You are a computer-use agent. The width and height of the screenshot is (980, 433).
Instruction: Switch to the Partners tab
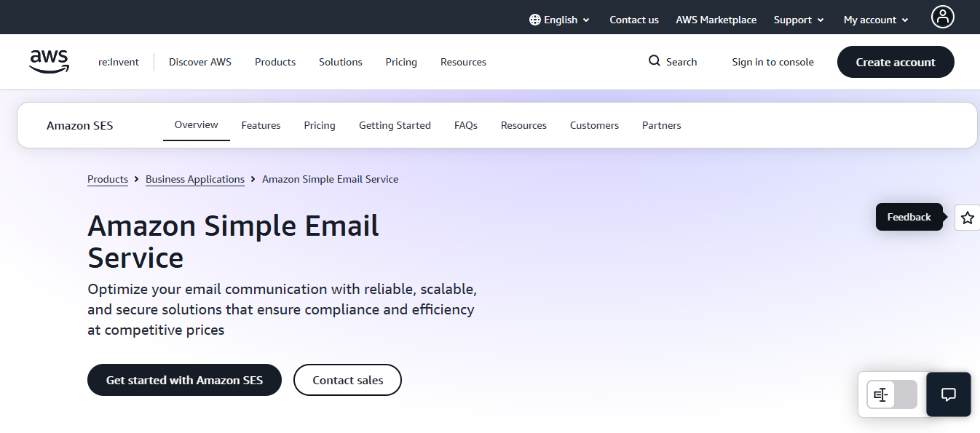pos(662,125)
